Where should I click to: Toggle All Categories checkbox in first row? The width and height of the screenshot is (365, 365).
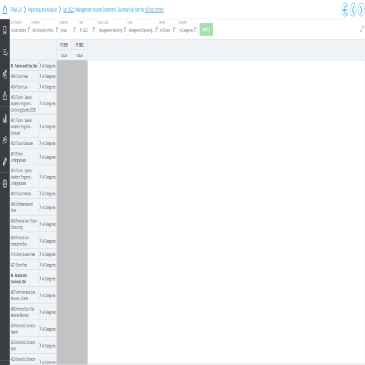pos(40,66)
